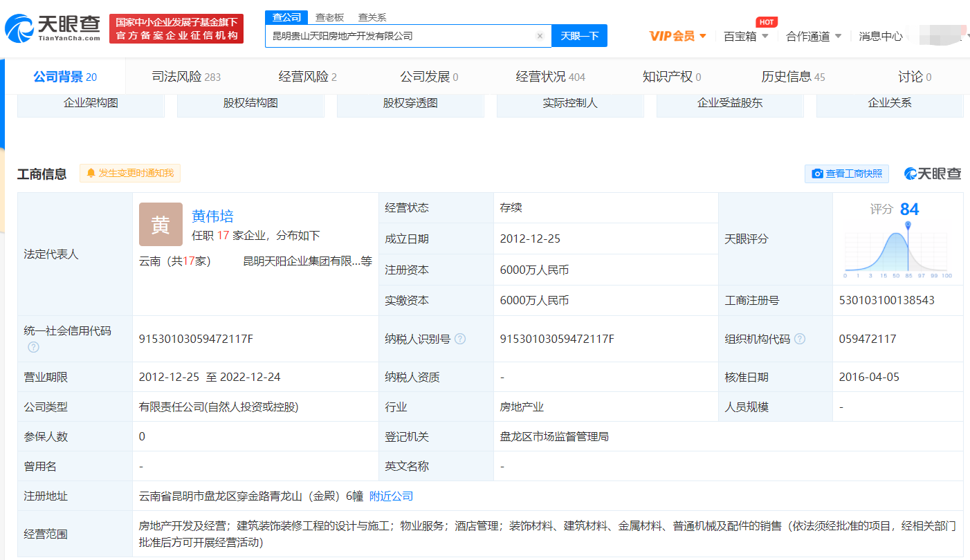Click the 附近公司 link
This screenshot has height=560, width=970.
coord(391,496)
